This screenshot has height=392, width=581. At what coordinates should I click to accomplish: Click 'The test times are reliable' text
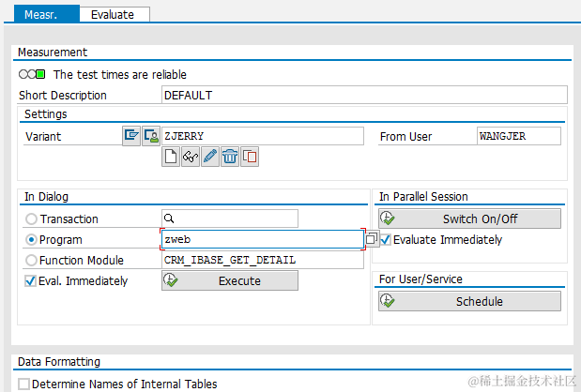coord(120,74)
